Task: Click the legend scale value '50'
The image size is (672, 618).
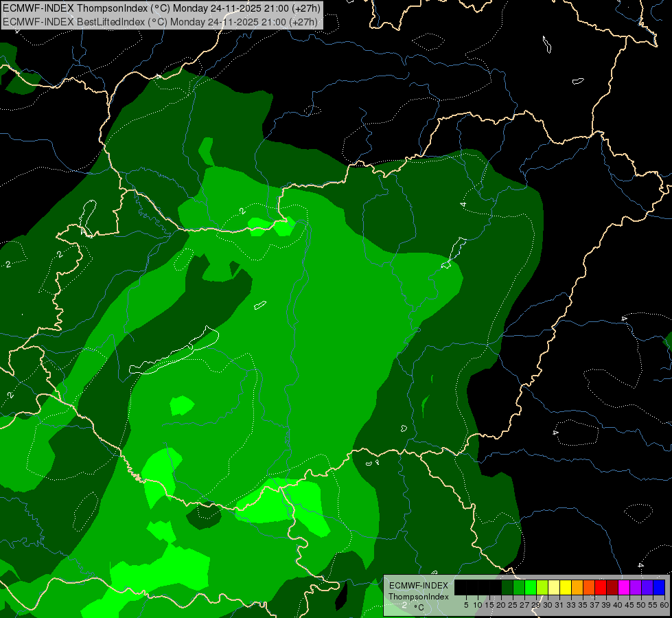Action: click(x=640, y=605)
